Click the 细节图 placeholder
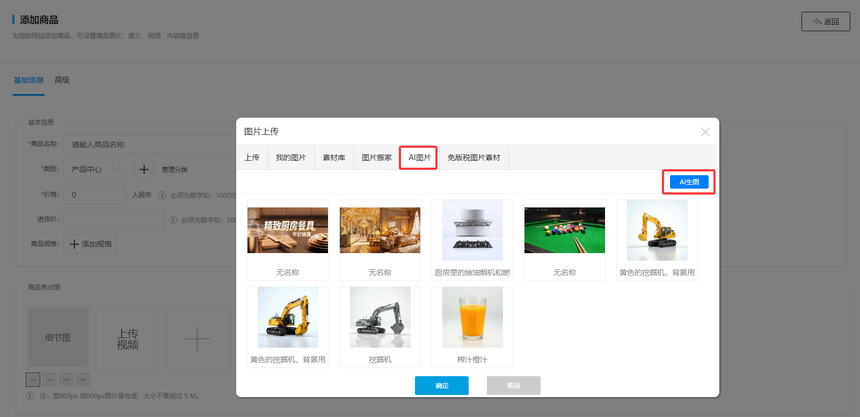This screenshot has width=860, height=417. (58, 338)
